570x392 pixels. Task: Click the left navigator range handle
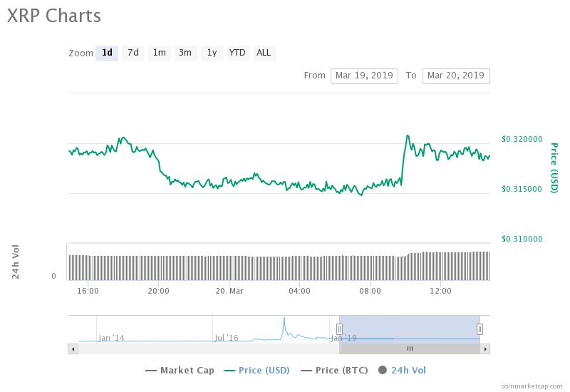[x=339, y=329]
